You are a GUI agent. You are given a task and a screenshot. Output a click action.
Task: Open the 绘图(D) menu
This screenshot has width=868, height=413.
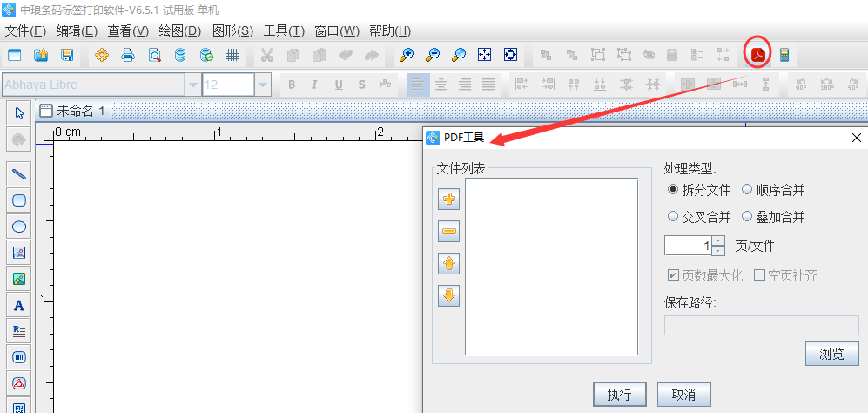click(x=179, y=31)
